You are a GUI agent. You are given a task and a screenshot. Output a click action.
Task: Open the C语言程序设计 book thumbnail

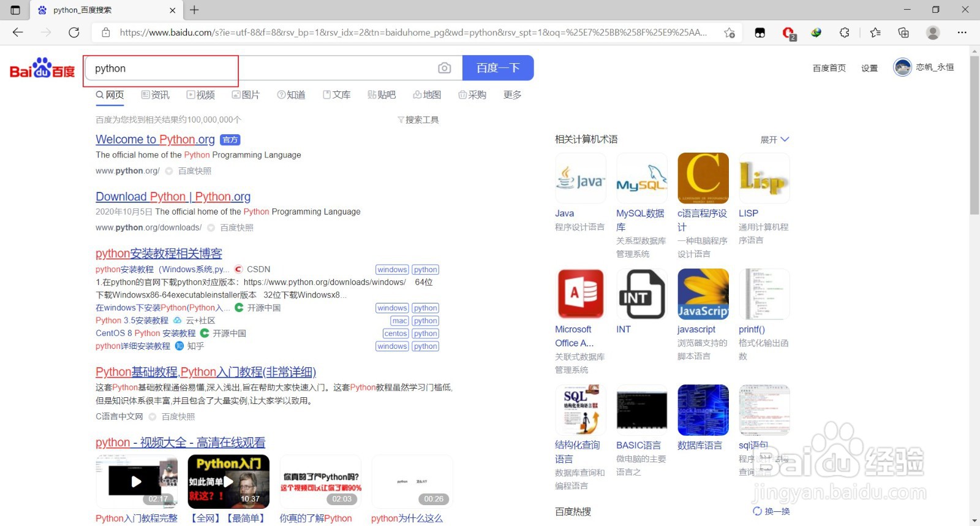click(x=703, y=178)
